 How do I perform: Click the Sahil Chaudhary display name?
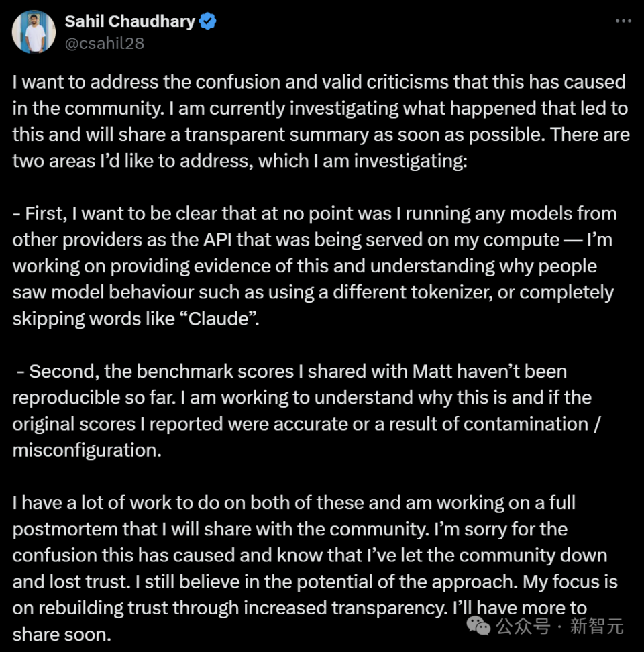point(129,21)
